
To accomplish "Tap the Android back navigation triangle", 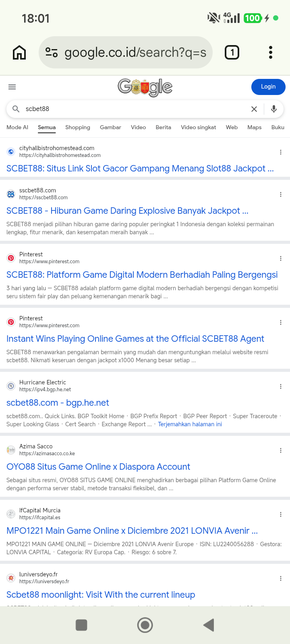I will [209, 625].
